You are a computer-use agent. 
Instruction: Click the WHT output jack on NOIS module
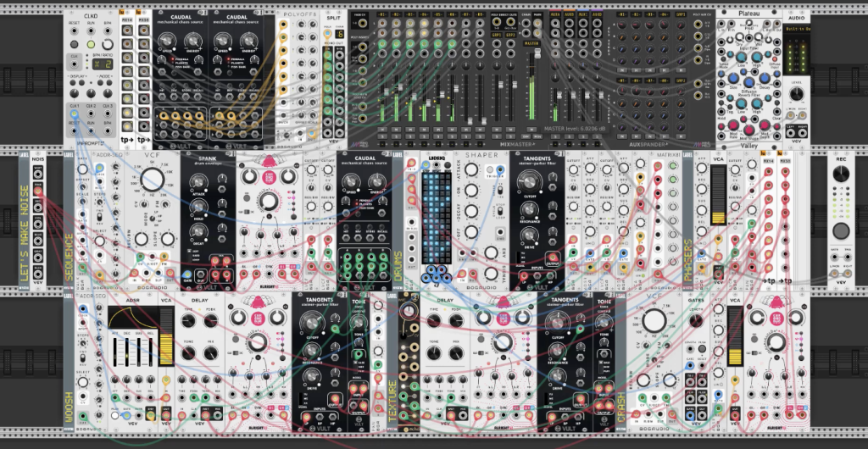click(x=37, y=175)
